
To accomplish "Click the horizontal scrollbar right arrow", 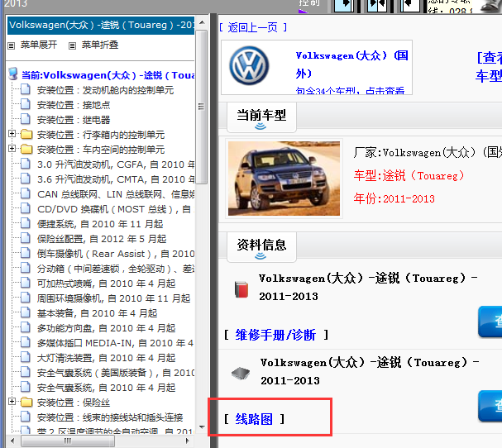I will pyautogui.click(x=188, y=441).
